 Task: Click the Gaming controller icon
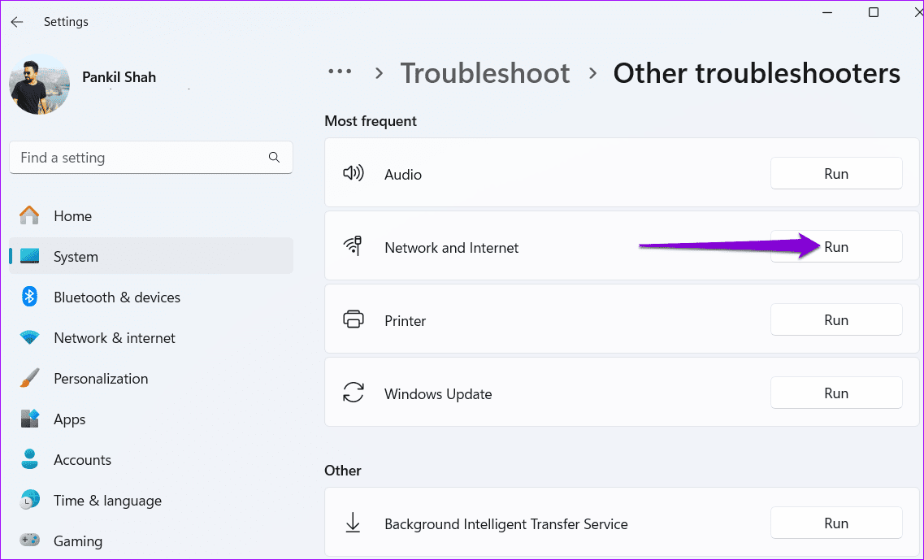pyautogui.click(x=29, y=540)
